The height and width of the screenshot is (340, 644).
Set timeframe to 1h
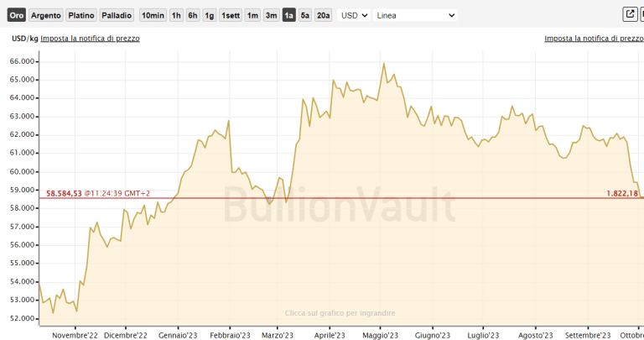point(176,15)
